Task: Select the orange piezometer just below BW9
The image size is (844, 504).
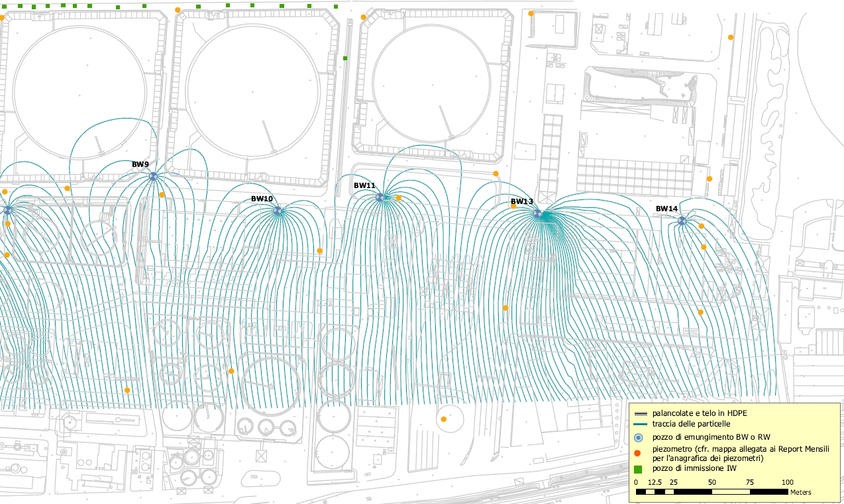Action: pos(162,195)
